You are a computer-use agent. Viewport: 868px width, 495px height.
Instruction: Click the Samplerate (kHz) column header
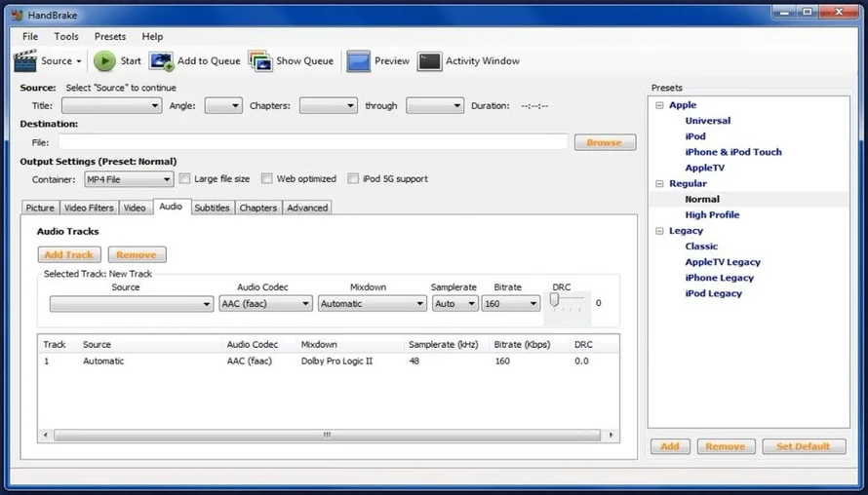click(x=446, y=345)
